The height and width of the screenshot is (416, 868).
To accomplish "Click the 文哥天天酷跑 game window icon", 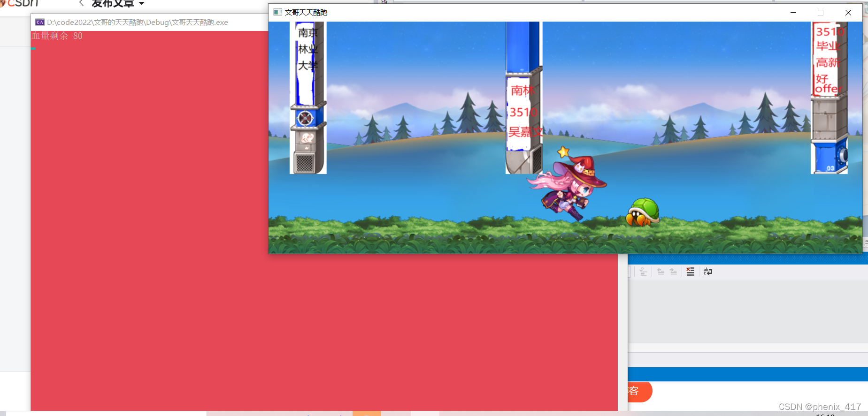I will pos(277,12).
